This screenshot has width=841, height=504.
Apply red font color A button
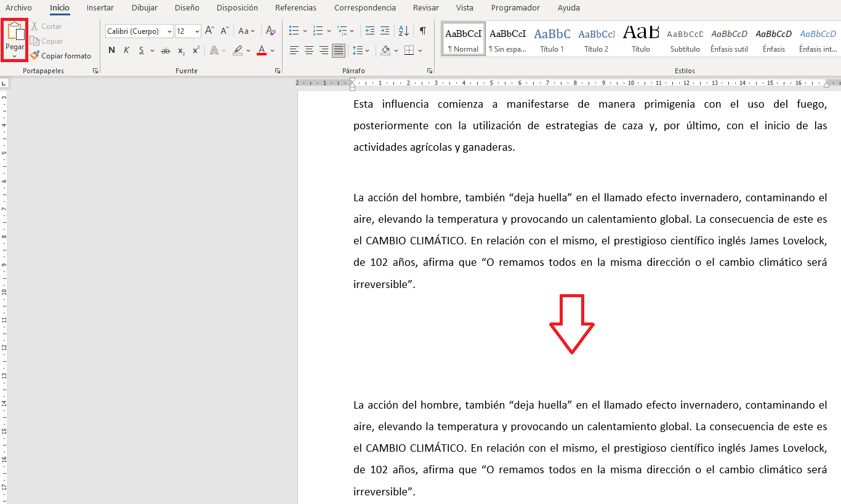(262, 50)
